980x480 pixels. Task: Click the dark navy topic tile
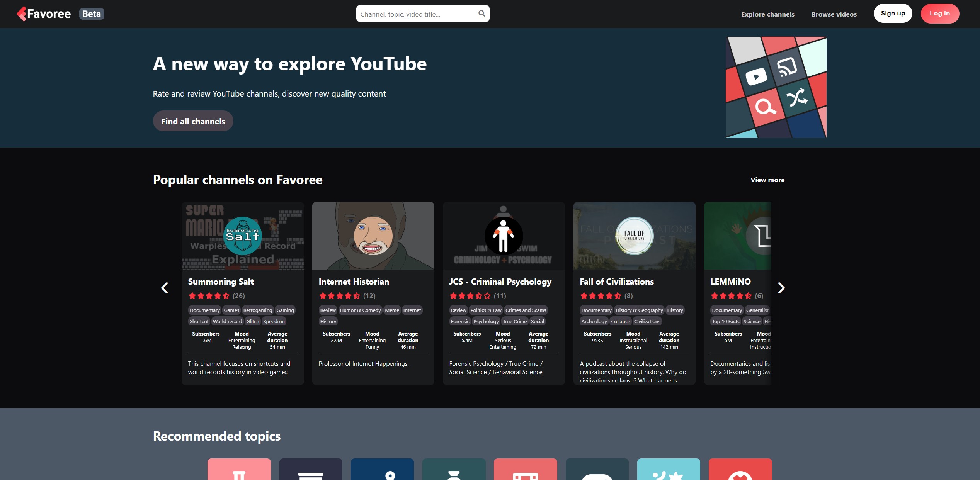(x=311, y=469)
